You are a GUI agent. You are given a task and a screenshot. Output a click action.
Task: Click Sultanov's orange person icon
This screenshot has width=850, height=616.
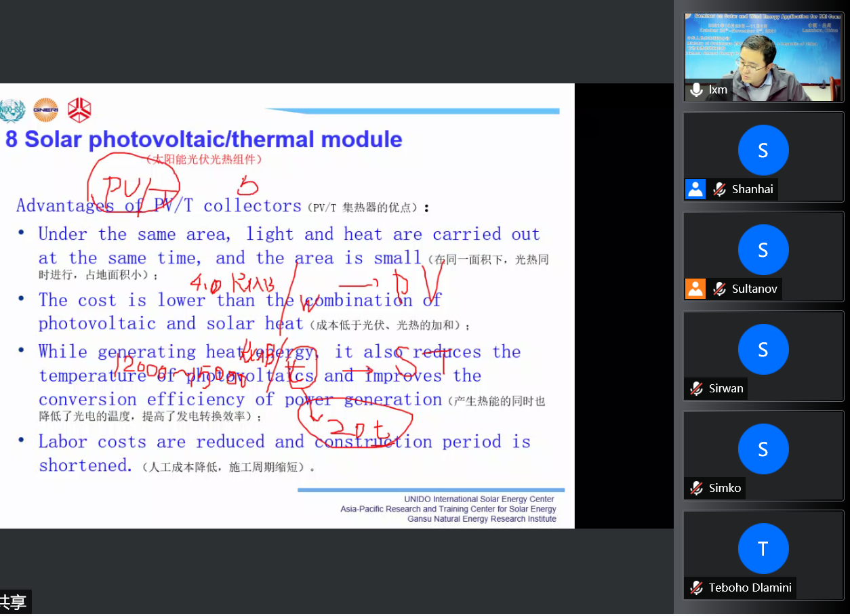coord(696,289)
